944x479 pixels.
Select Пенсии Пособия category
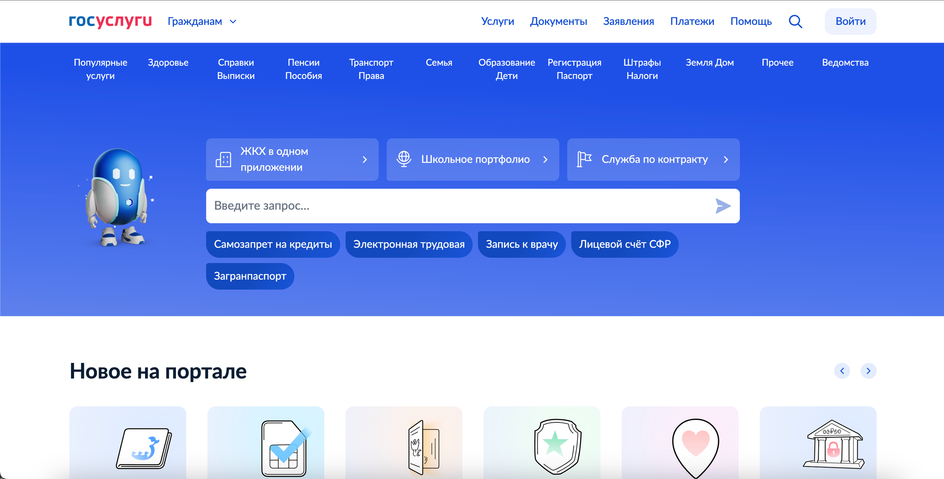303,69
